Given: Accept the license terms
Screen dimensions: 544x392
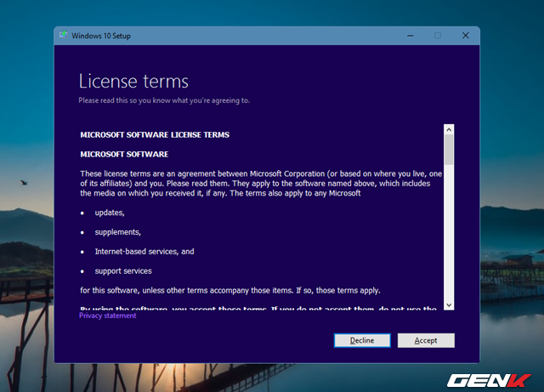Looking at the screenshot, I should [x=426, y=340].
